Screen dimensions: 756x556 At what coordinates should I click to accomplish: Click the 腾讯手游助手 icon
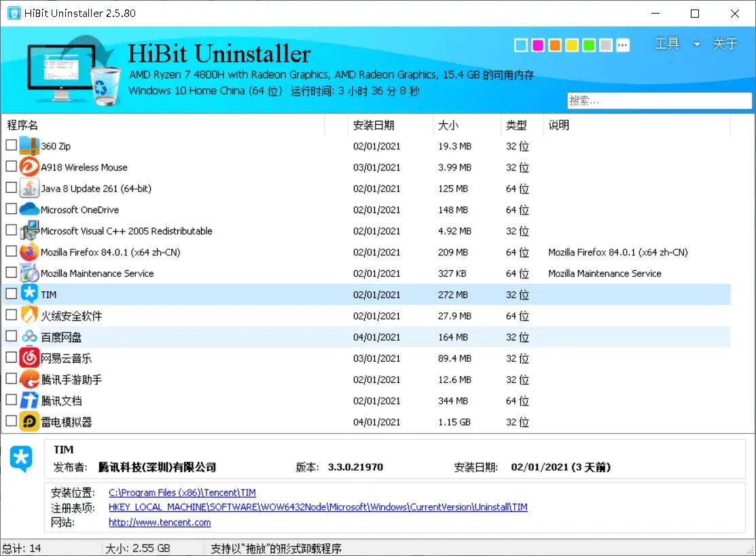click(29, 379)
